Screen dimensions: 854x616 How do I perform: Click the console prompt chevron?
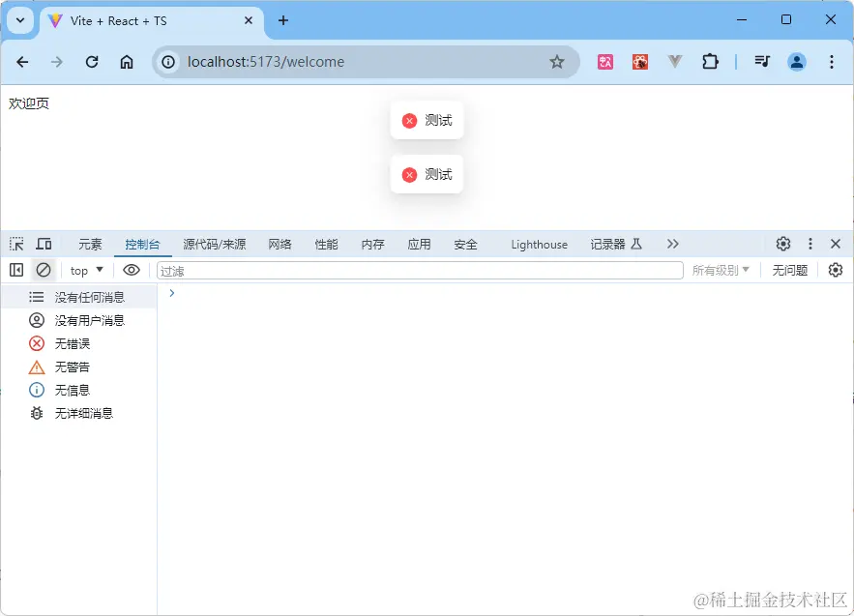171,293
